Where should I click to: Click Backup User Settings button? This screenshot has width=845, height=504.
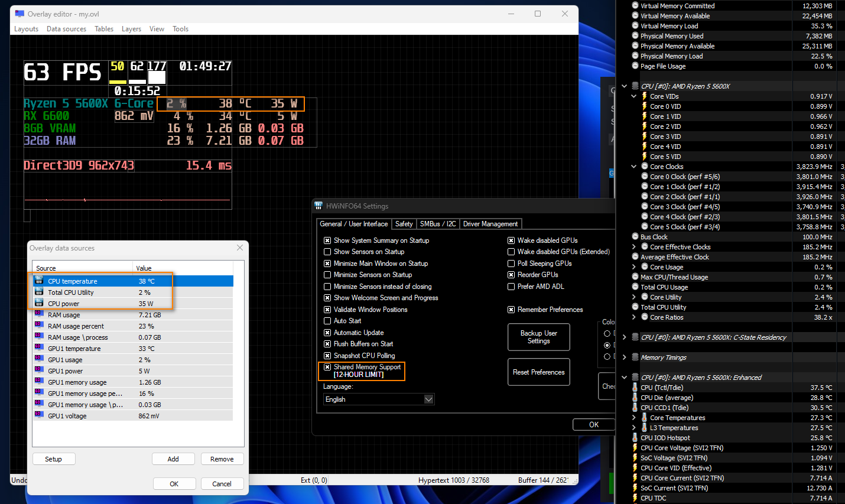pyautogui.click(x=539, y=337)
